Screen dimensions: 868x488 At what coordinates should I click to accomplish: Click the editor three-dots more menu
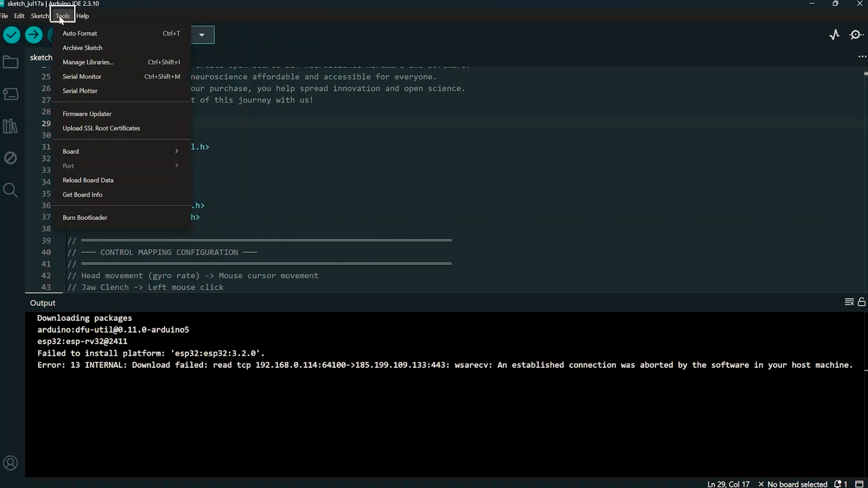click(862, 57)
